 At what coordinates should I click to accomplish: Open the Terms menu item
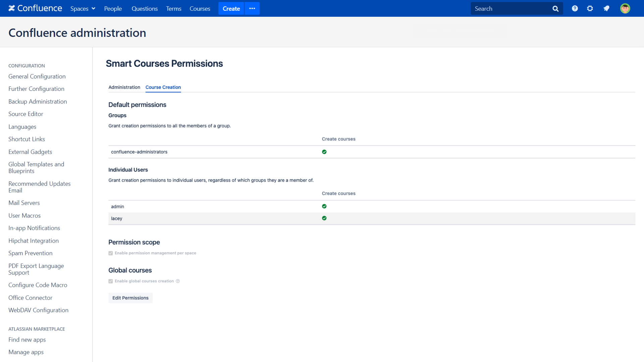point(174,9)
